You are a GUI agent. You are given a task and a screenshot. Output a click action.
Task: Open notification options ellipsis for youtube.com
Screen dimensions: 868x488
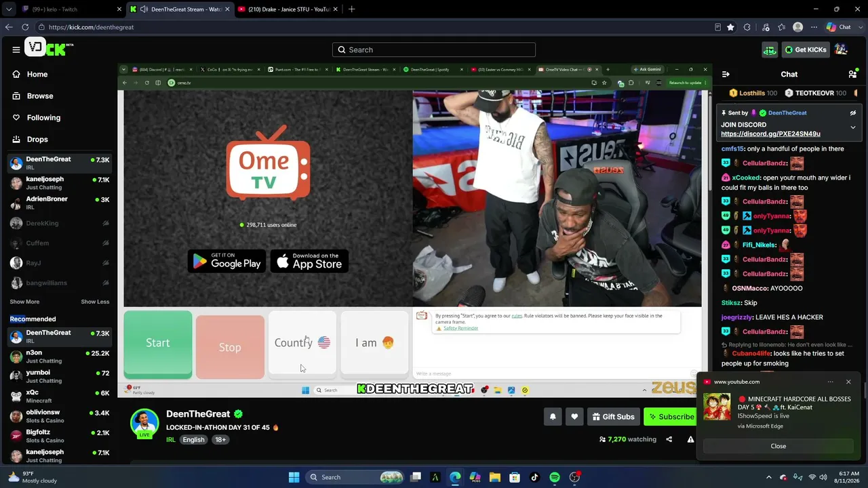click(831, 382)
